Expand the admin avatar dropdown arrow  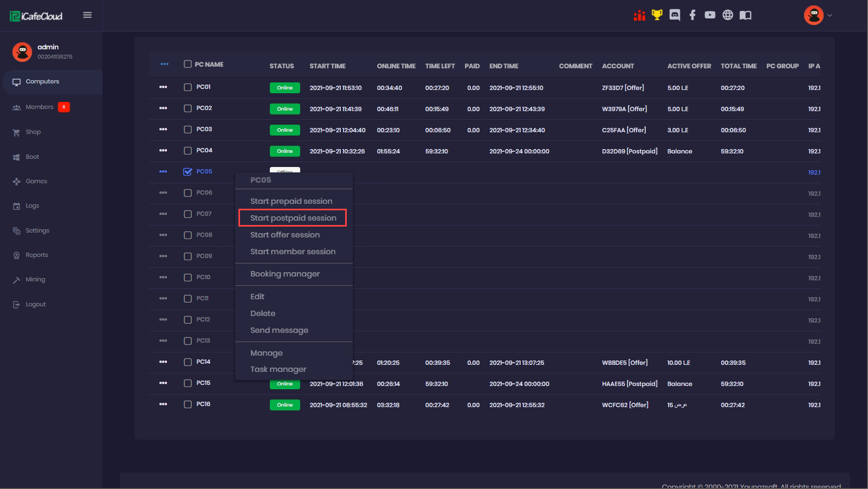[830, 15]
